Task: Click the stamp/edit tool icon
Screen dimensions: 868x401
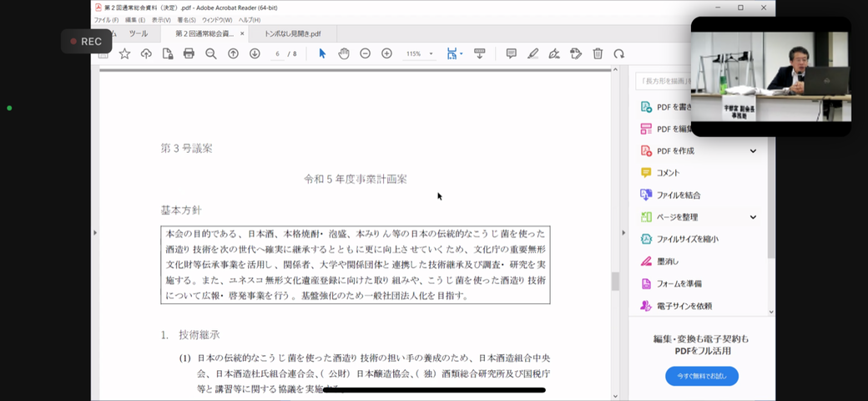Action: 576,53
